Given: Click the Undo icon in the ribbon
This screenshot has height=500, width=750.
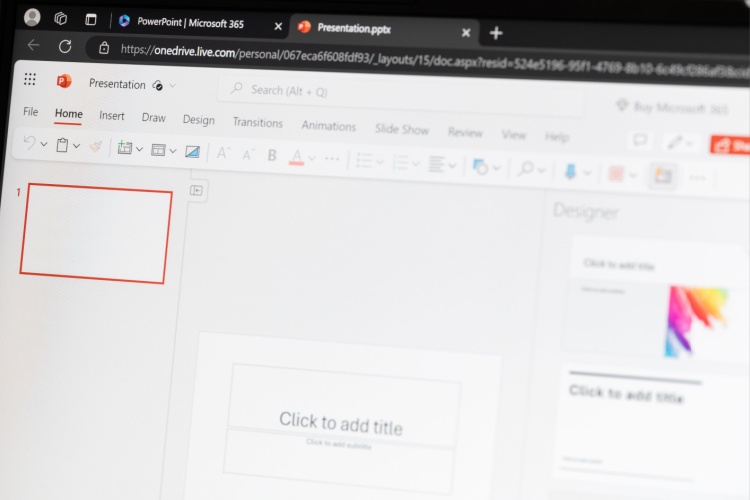Looking at the screenshot, I should pyautogui.click(x=29, y=144).
